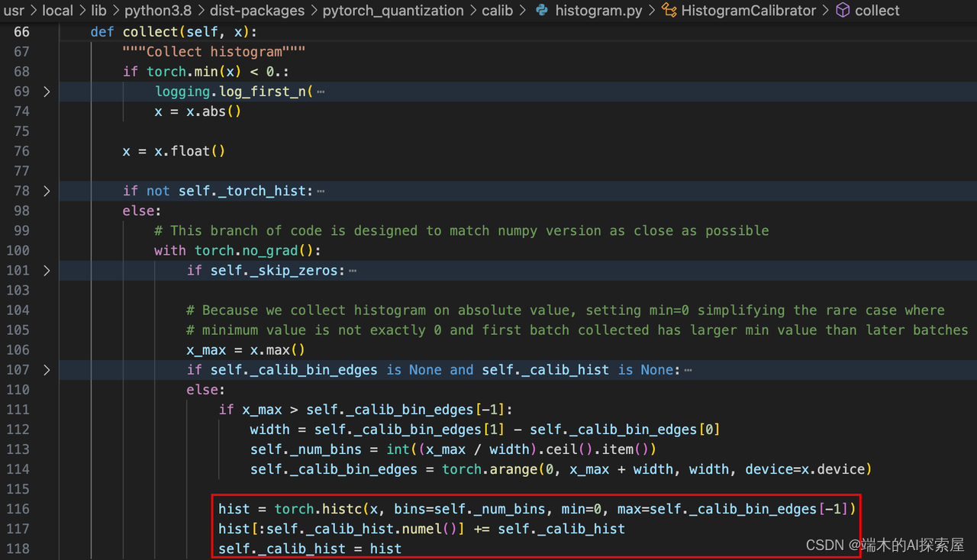Expand the folded block at line 107
The height and width of the screenshot is (560, 977).
tap(47, 370)
